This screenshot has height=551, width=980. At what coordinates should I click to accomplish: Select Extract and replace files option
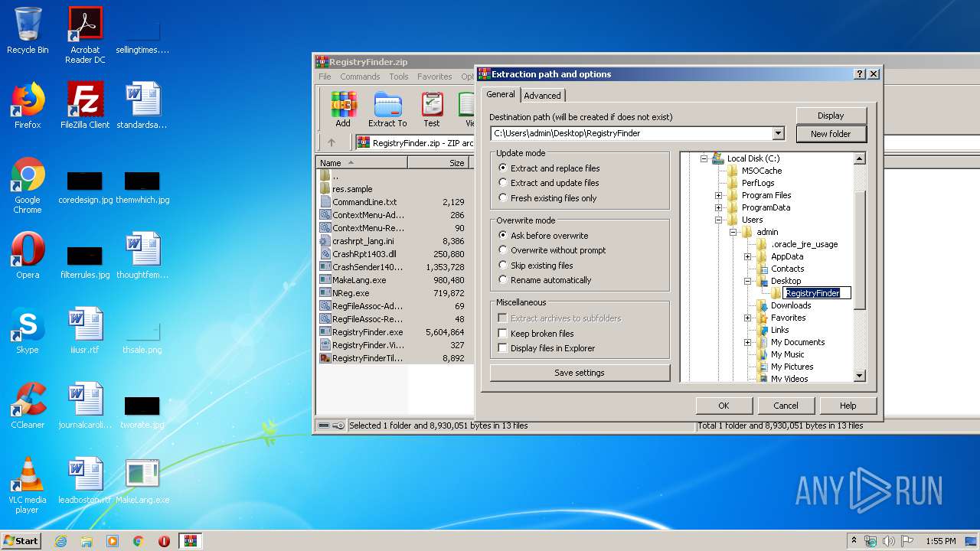[549, 168]
